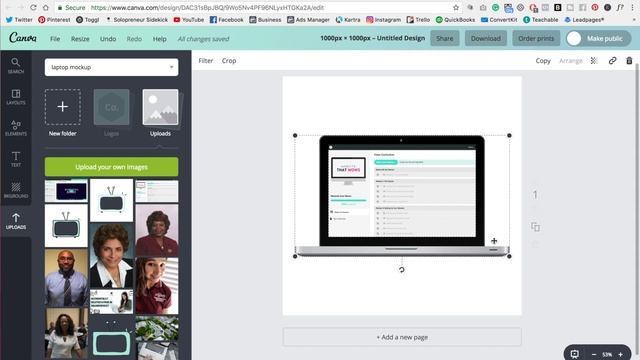Open the File menu

[x=55, y=39]
